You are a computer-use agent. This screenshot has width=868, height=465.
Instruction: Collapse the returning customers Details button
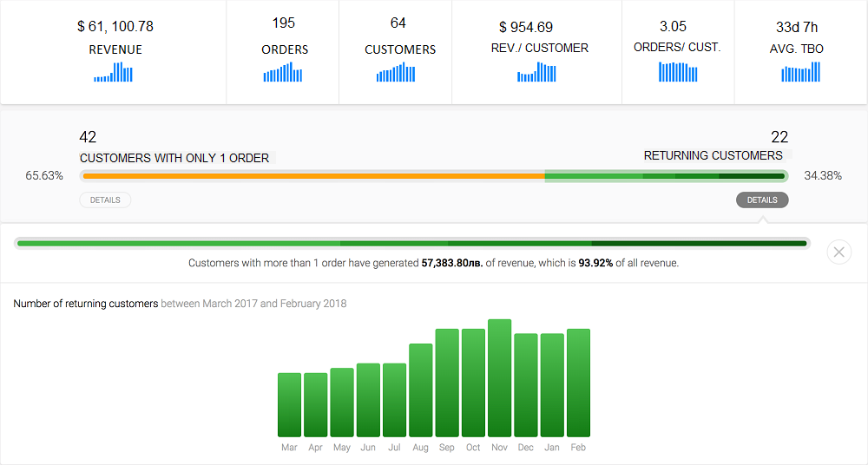tap(762, 200)
